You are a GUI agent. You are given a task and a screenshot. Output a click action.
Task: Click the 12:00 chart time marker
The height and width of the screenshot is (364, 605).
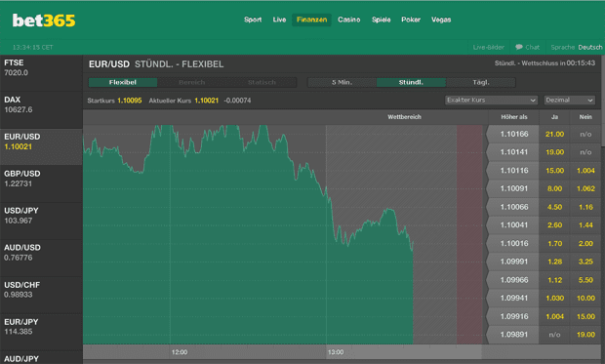[180, 352]
